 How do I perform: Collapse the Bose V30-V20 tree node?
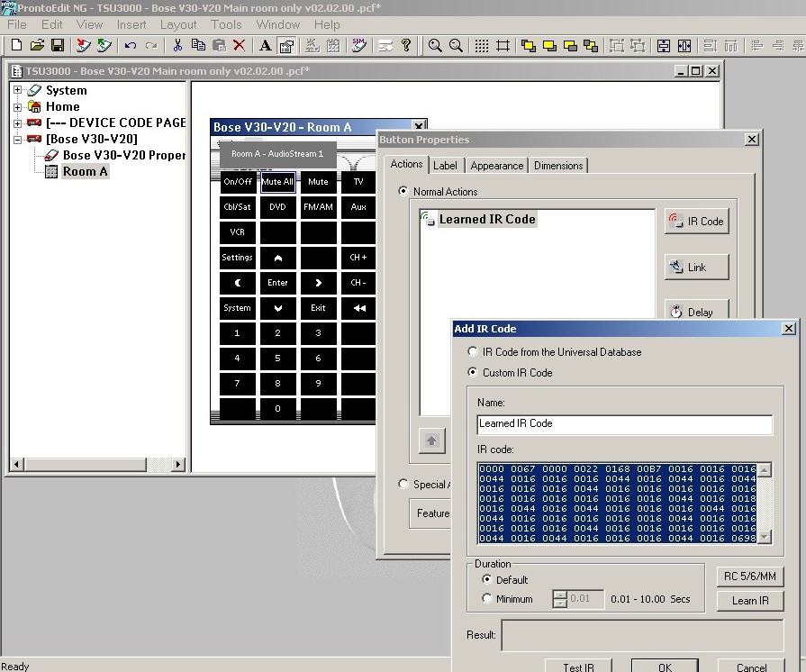[x=17, y=140]
